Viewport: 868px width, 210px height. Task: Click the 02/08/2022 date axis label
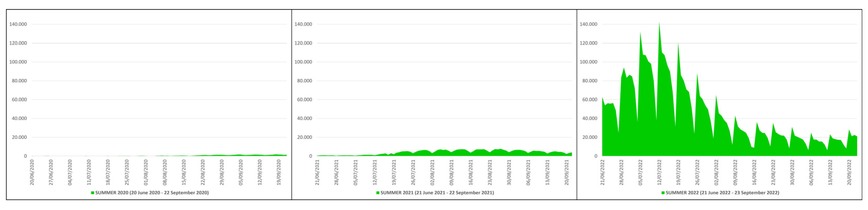[x=716, y=172]
